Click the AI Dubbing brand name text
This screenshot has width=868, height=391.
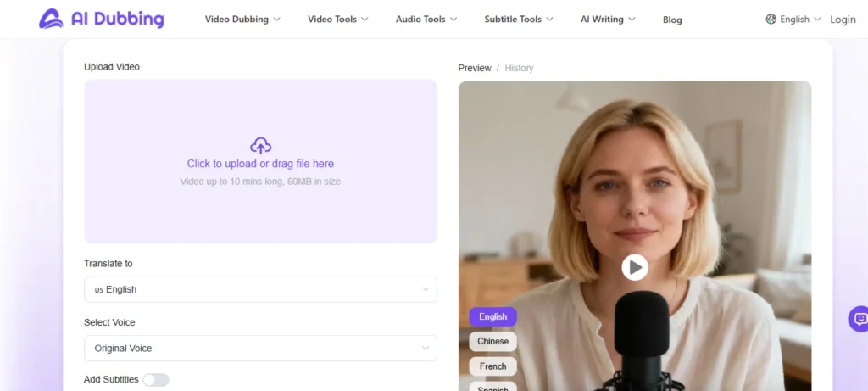pyautogui.click(x=117, y=20)
